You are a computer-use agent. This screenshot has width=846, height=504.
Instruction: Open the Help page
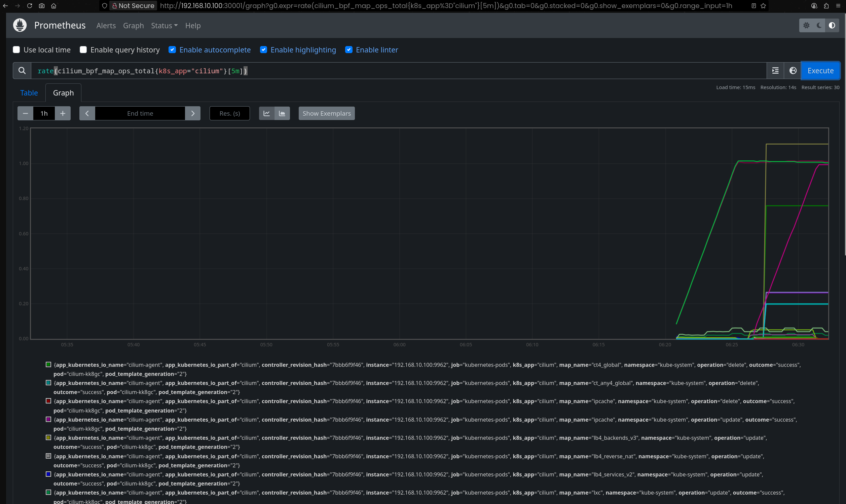coord(193,26)
